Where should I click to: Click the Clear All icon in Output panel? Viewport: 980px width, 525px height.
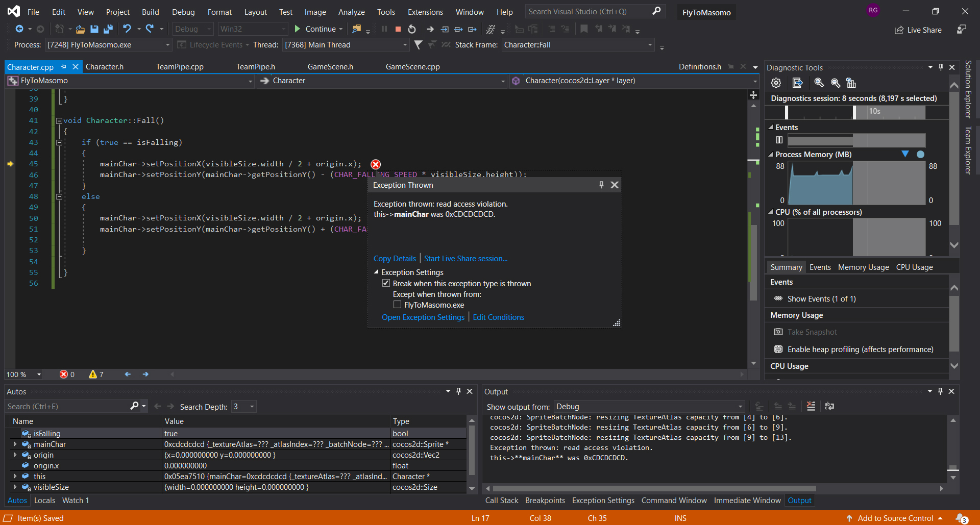811,406
